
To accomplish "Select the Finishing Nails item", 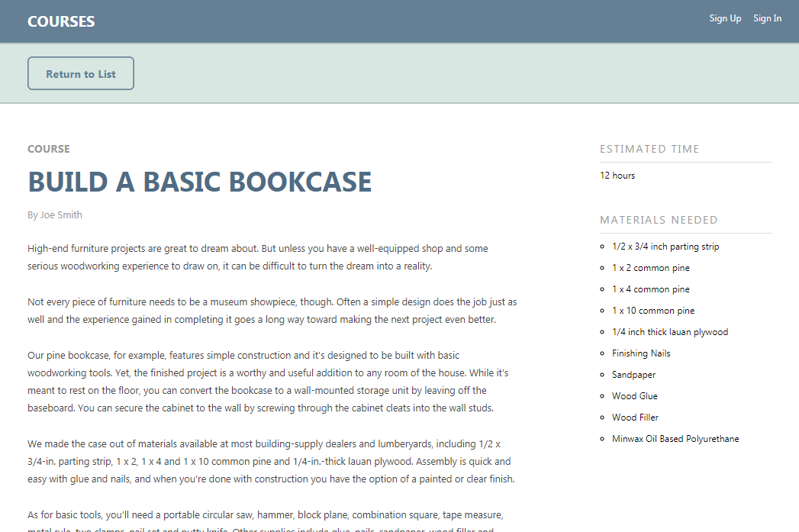I will [641, 353].
